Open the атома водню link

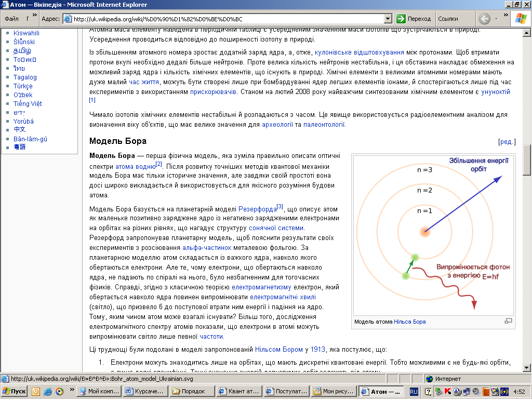pos(136,167)
